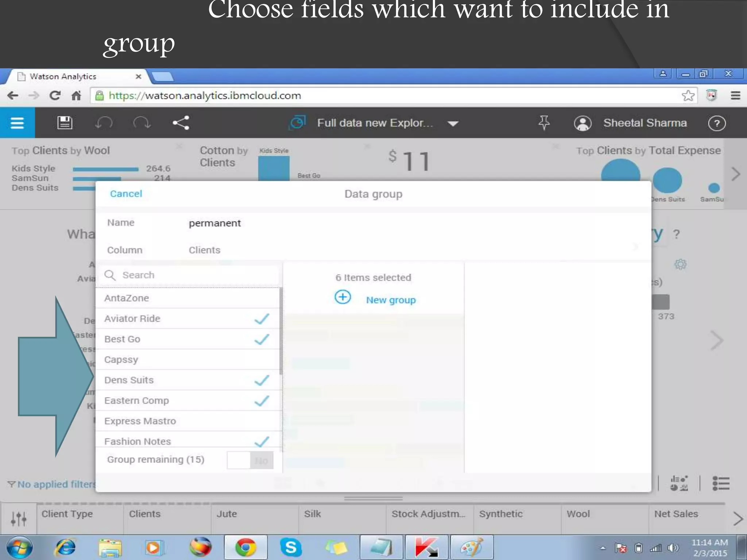
Task: Open File Explorer from the taskbar
Action: [x=110, y=548]
